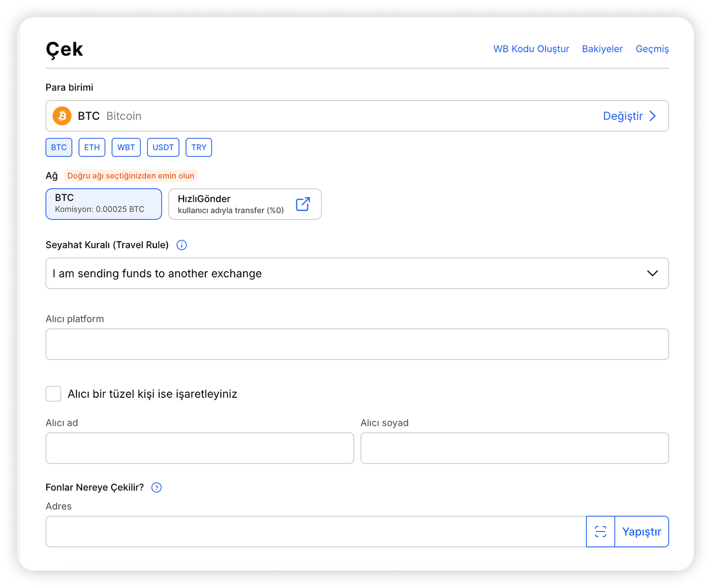Focus the Adres input field
711x588 pixels.
[x=316, y=532]
